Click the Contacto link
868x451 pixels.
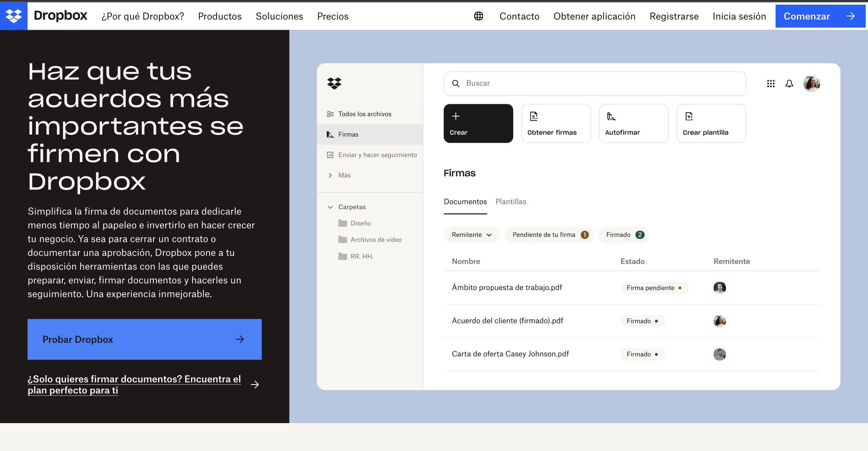coord(519,16)
